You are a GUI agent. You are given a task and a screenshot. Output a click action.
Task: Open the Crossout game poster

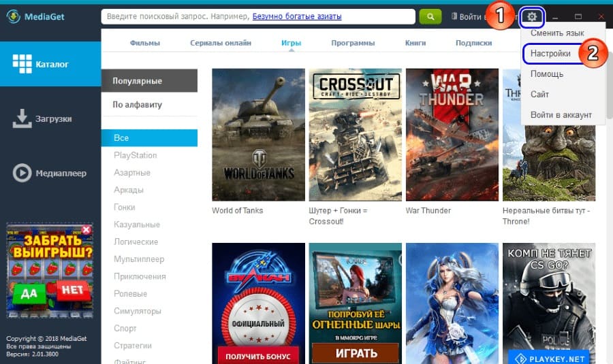pyautogui.click(x=355, y=135)
